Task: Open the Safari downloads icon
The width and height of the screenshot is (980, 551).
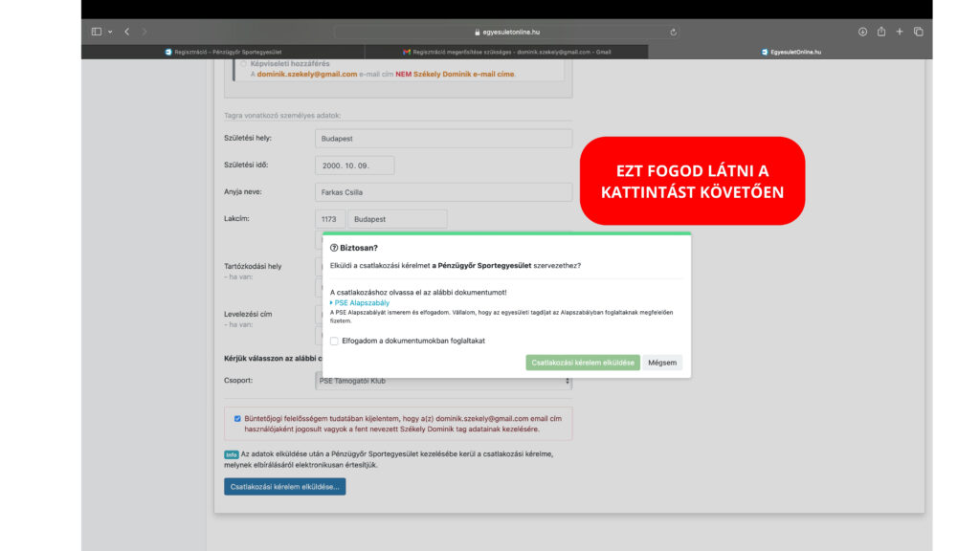Action: 862,32
